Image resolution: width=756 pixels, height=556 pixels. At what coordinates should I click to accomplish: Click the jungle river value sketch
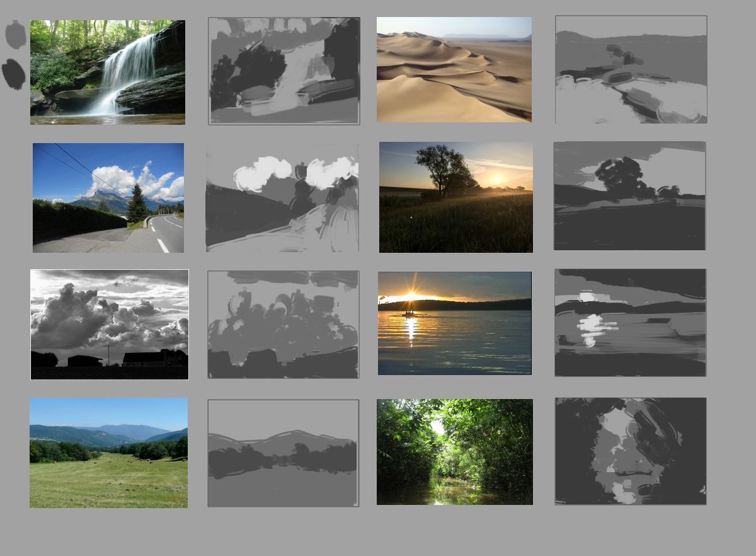(630, 451)
